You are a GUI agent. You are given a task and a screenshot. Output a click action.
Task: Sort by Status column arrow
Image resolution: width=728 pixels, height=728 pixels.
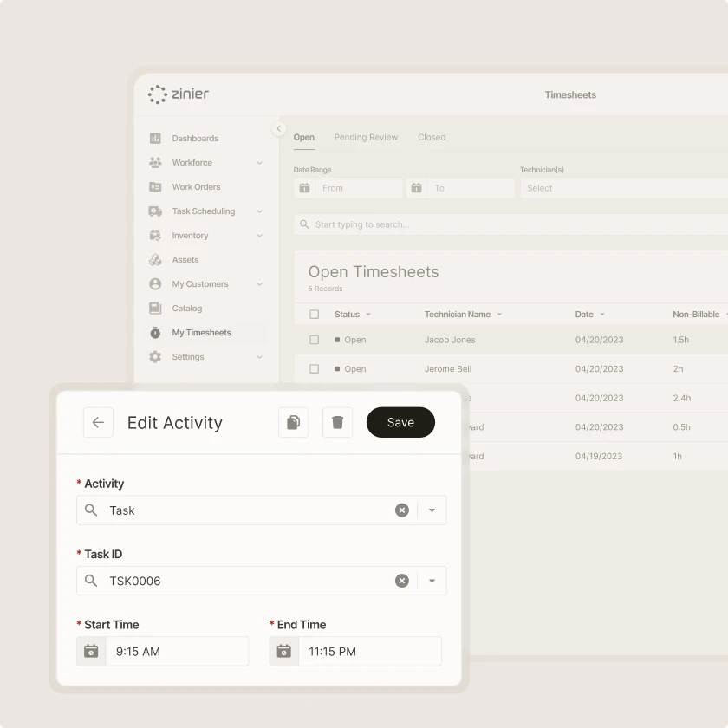(x=368, y=315)
